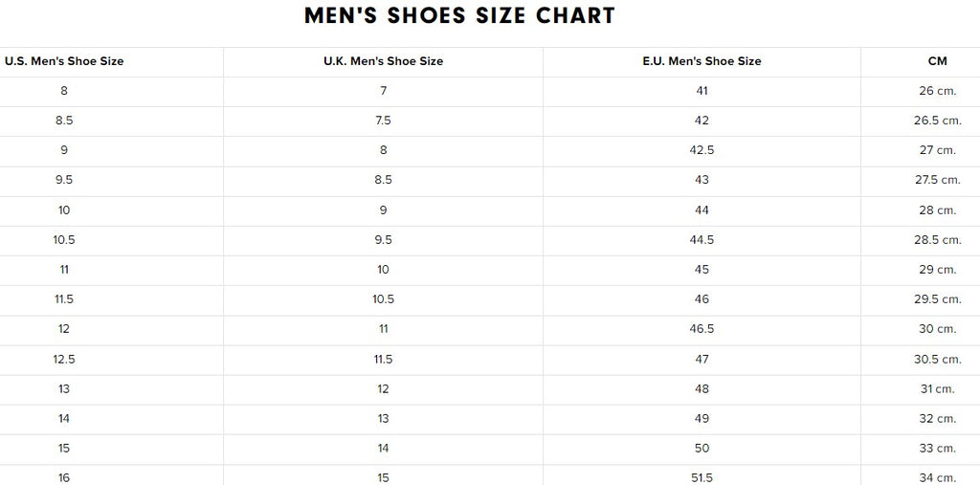
Task: Select the U.S. Men's Shoe Size header
Action: click(64, 61)
